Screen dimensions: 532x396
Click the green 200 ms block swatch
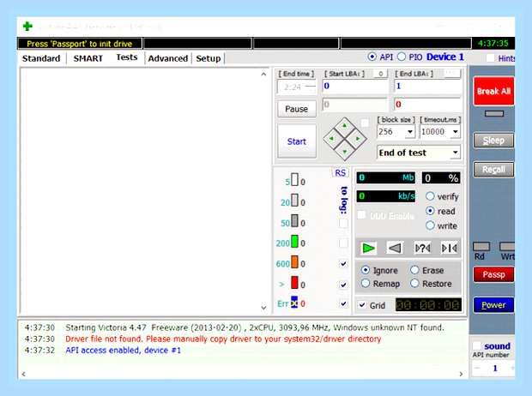[294, 242]
